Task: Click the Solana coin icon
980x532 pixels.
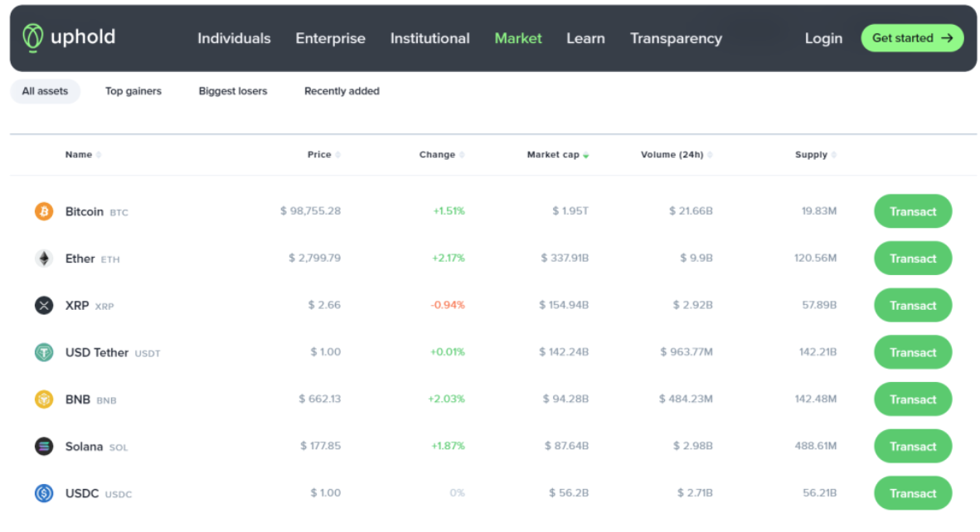Action: pyautogui.click(x=44, y=447)
